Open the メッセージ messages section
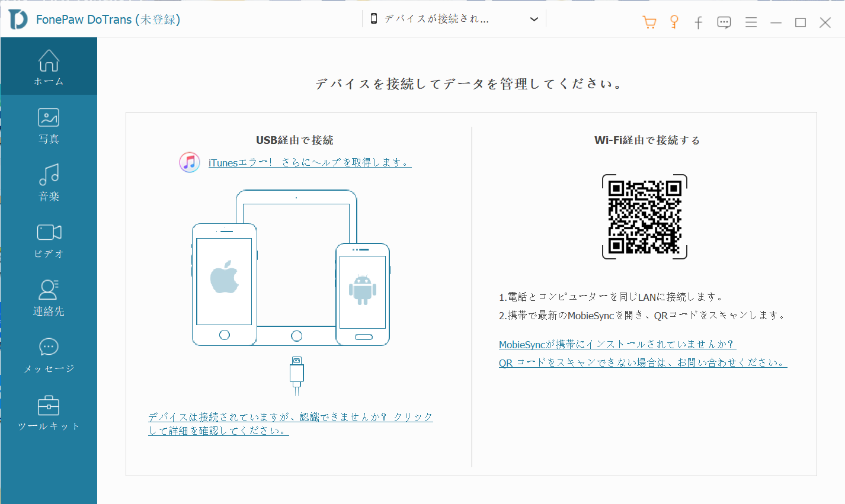The image size is (845, 504). [49, 355]
